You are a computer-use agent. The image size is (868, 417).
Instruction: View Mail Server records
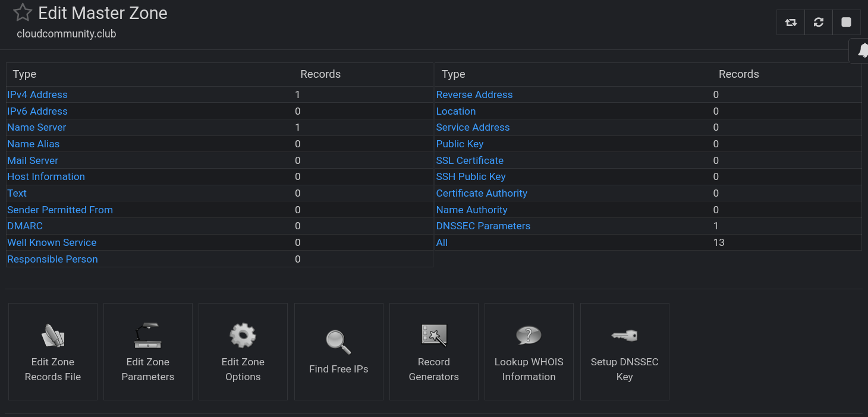pyautogui.click(x=33, y=160)
